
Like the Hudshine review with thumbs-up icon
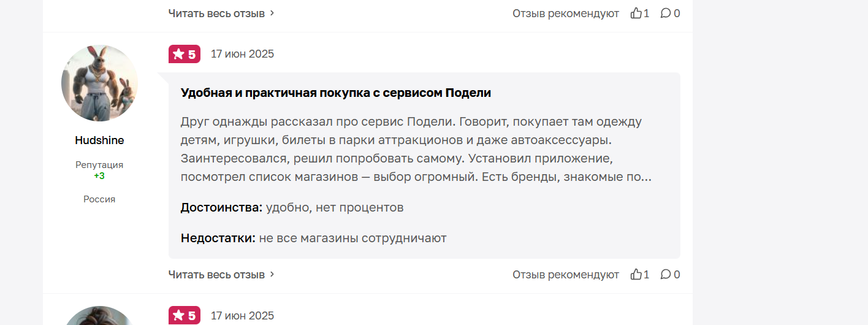(x=636, y=274)
